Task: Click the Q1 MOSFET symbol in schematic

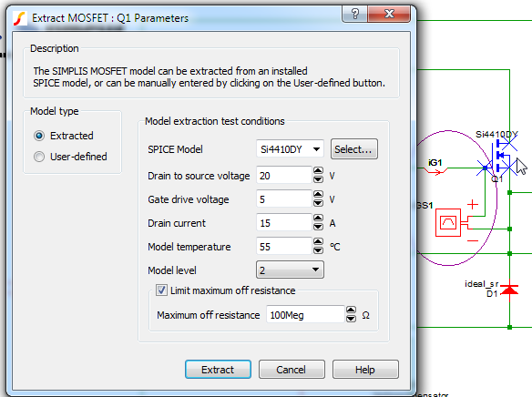Action: pos(498,157)
